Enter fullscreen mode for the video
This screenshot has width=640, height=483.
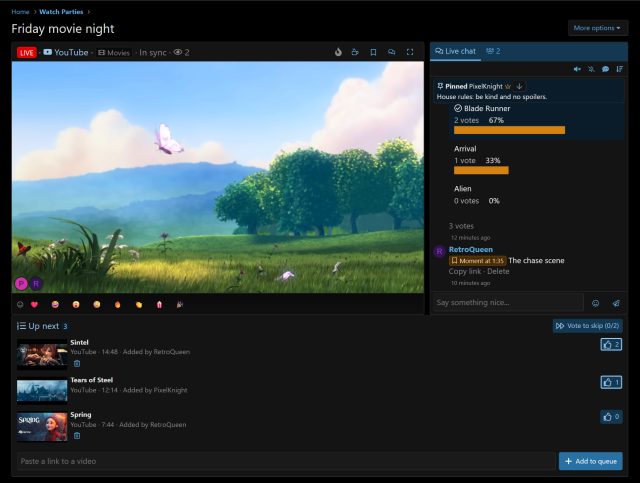(410, 52)
